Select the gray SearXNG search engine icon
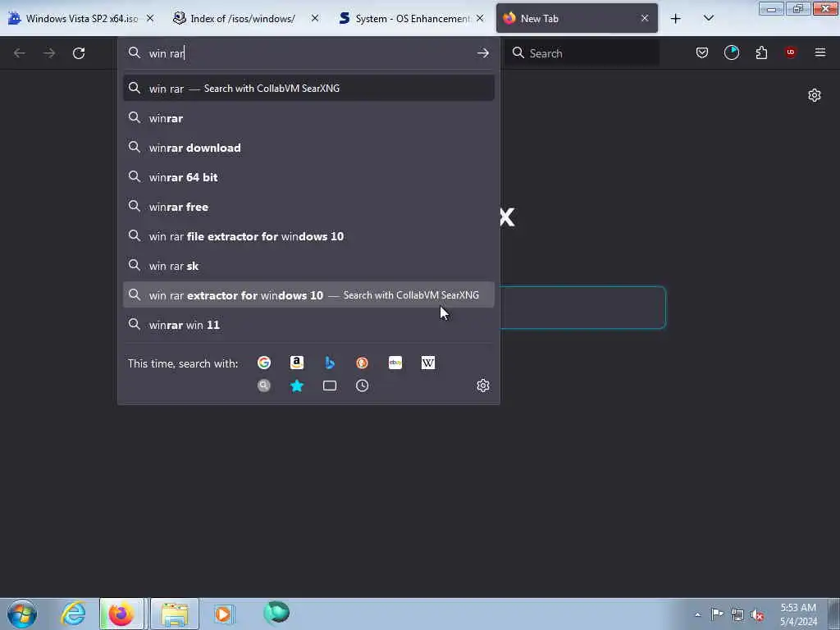 [263, 386]
